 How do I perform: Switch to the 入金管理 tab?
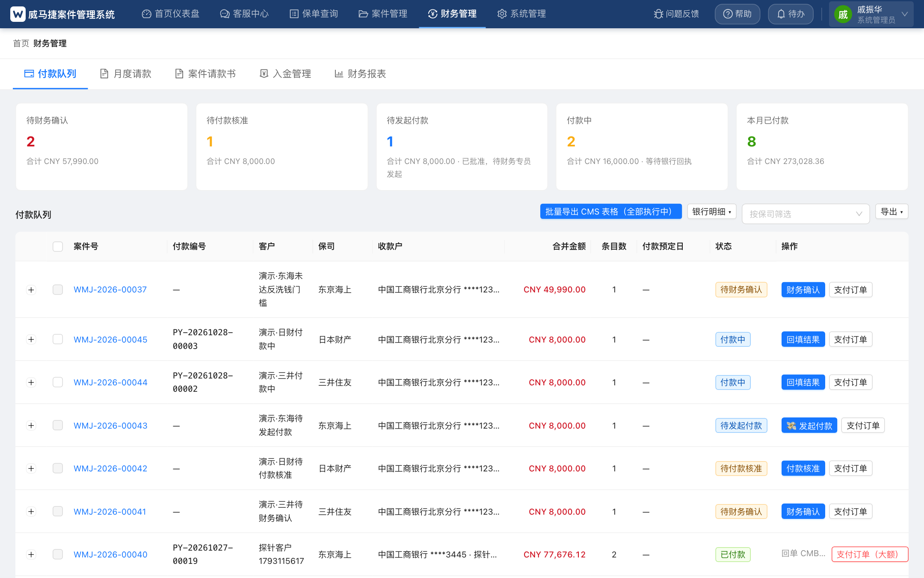(x=285, y=74)
